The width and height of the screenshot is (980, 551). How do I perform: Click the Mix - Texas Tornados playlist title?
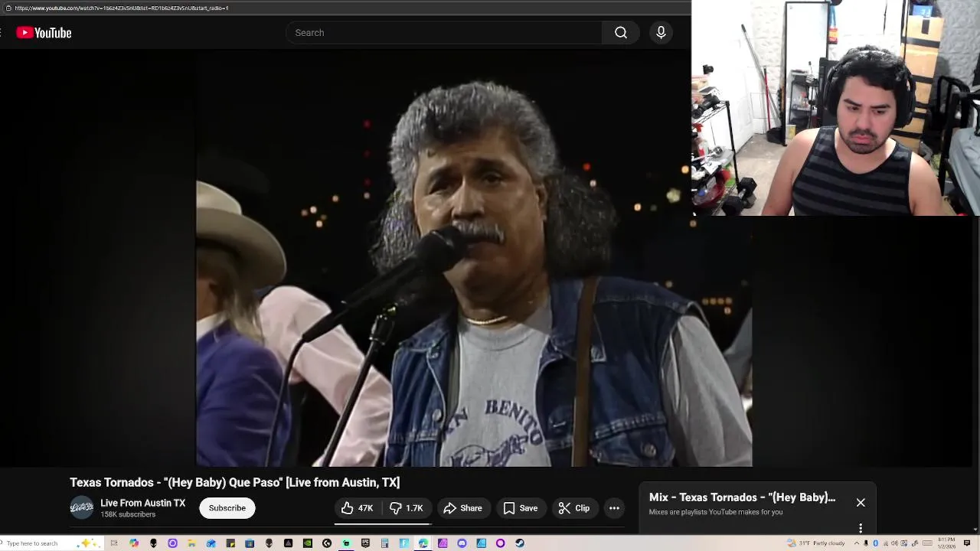(742, 497)
